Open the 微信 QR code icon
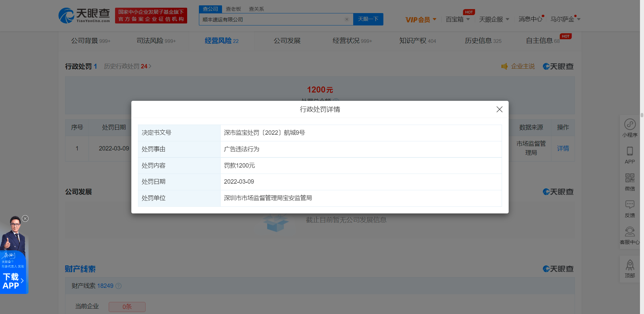Viewport: 644px width, 314px height. (x=630, y=178)
